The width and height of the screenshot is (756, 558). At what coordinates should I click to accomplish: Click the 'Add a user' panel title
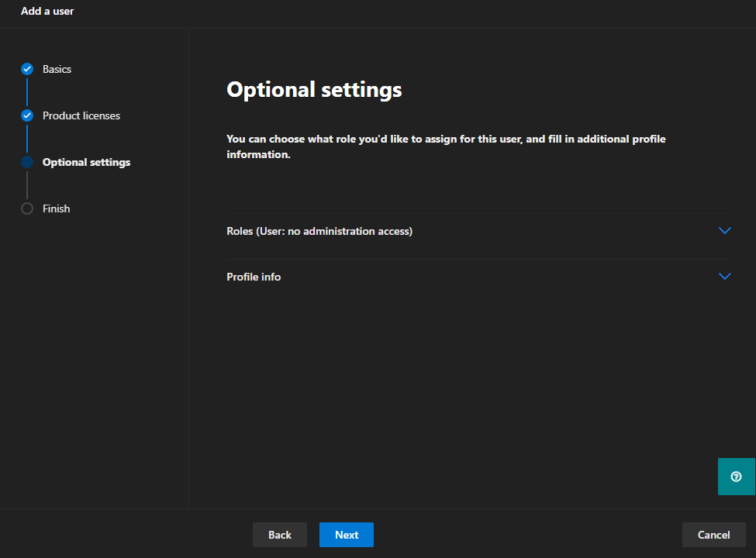47,11
